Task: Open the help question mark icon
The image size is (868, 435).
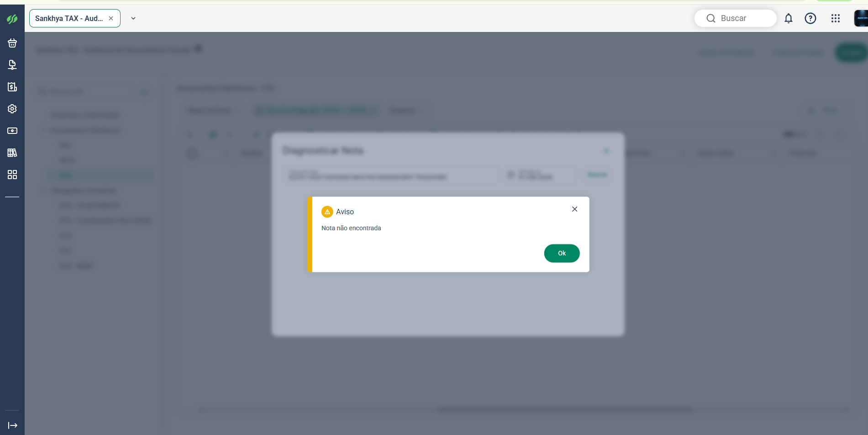Action: pyautogui.click(x=810, y=18)
